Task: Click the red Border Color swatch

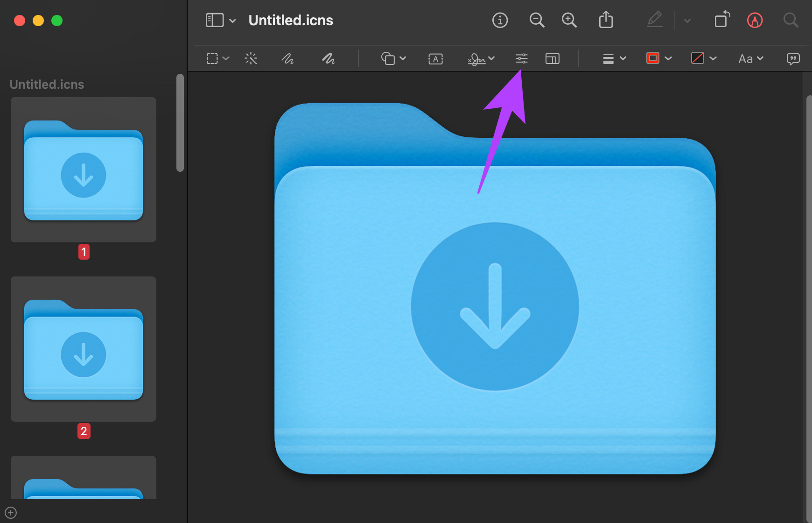Action: tap(653, 58)
